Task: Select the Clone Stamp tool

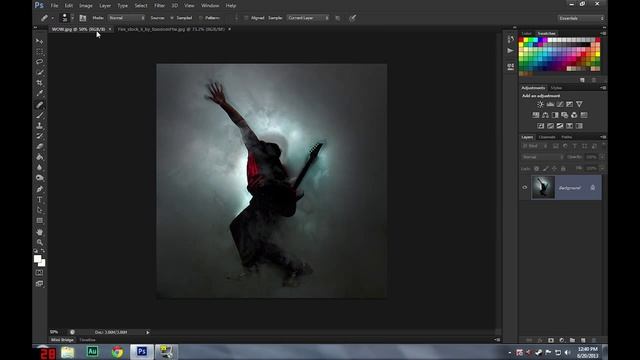Action: (40, 126)
